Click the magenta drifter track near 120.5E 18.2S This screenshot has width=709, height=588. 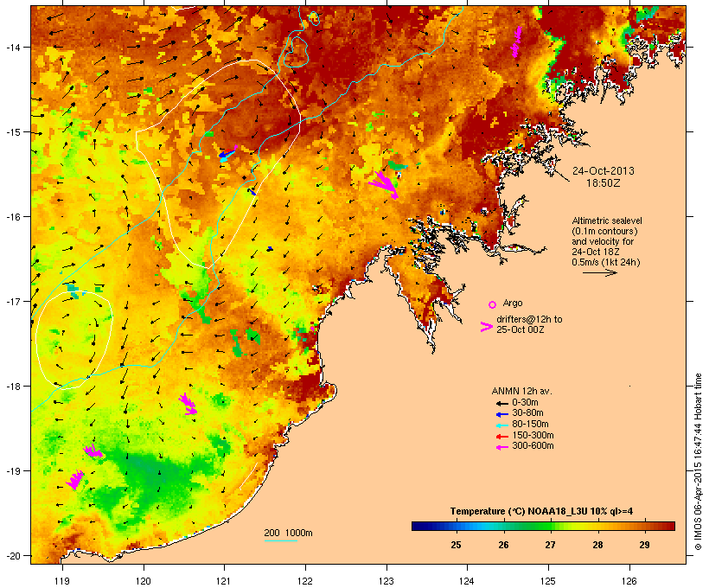188,404
